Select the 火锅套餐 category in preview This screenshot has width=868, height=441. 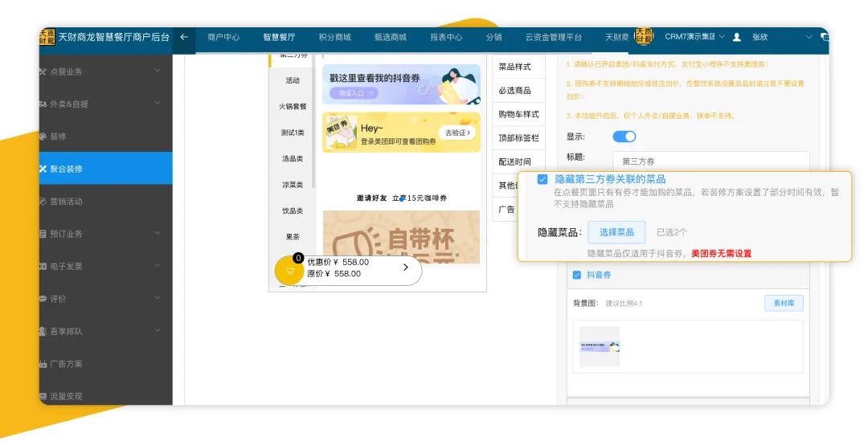(x=293, y=106)
